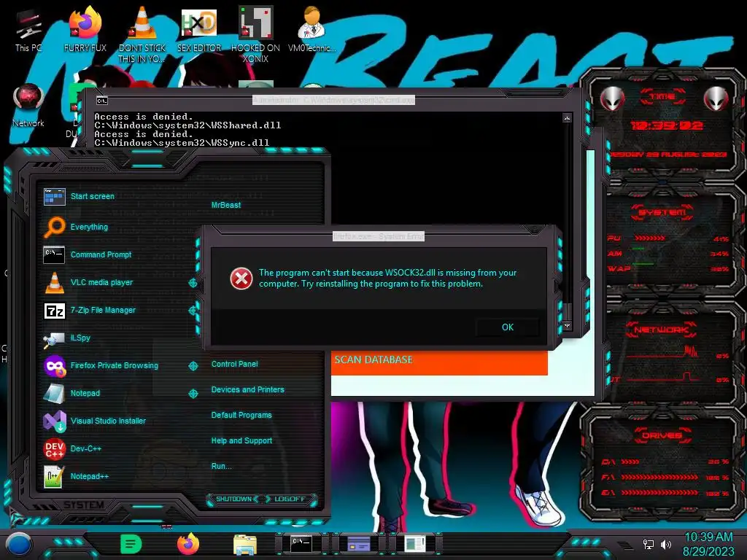
Task: Click the TIME gadget clock display
Action: [x=667, y=125]
